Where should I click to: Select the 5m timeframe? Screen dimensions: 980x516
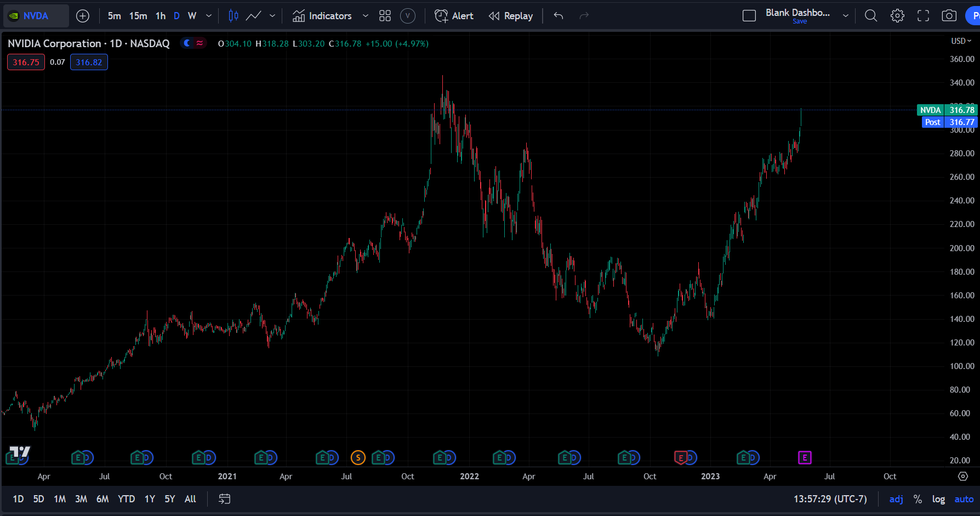pos(115,16)
